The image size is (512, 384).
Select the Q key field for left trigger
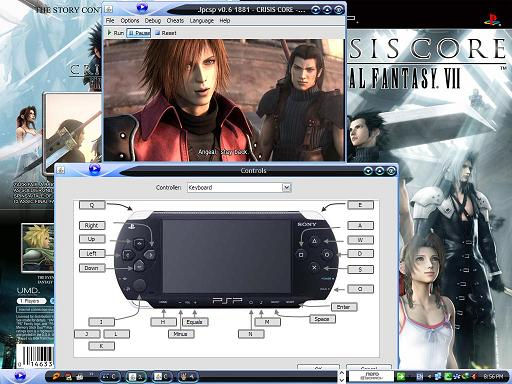[92, 205]
